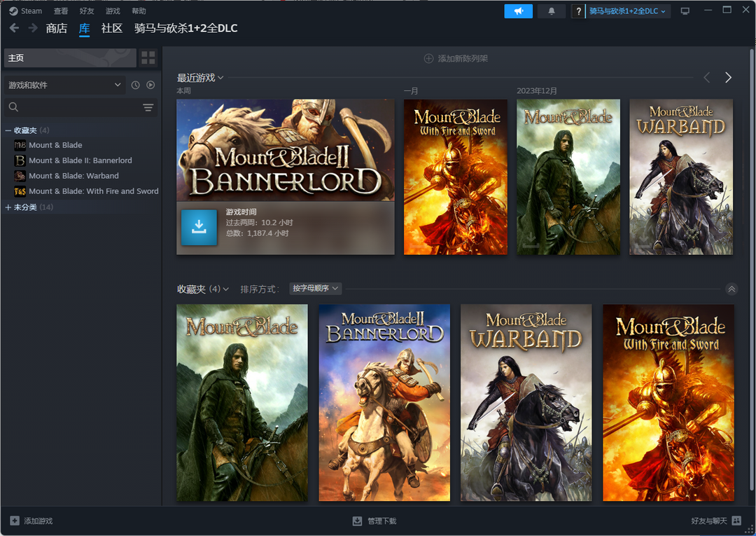Click 添加游戏 at bottom left
This screenshot has height=536, width=756.
31,521
